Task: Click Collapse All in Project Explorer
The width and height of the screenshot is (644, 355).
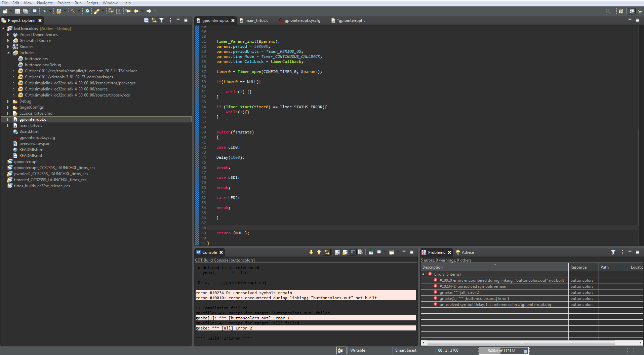Action: [146, 21]
